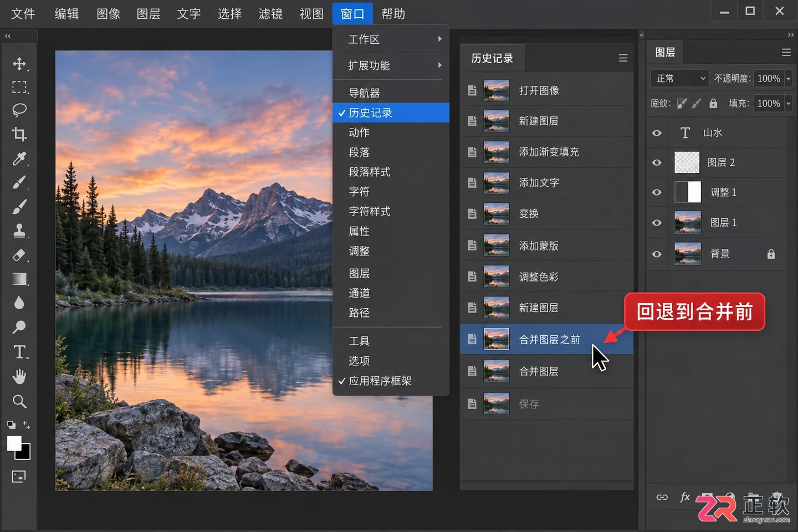Open the 滤镜 menu

click(x=271, y=14)
